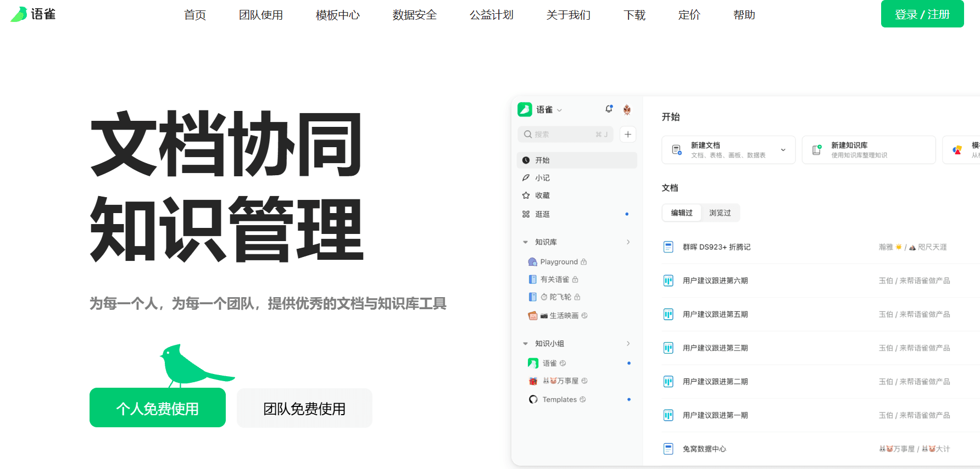
Task: Click the green bird illustration above button
Action: (197, 366)
